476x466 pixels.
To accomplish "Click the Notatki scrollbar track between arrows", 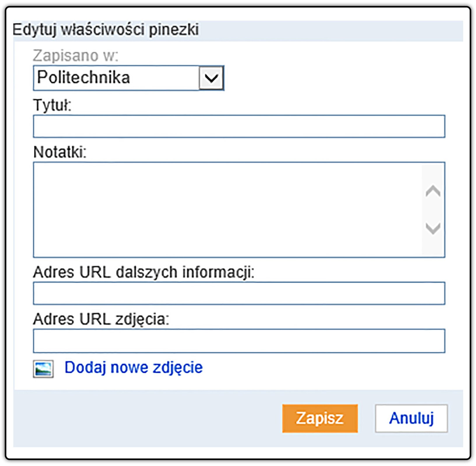I will [433, 210].
